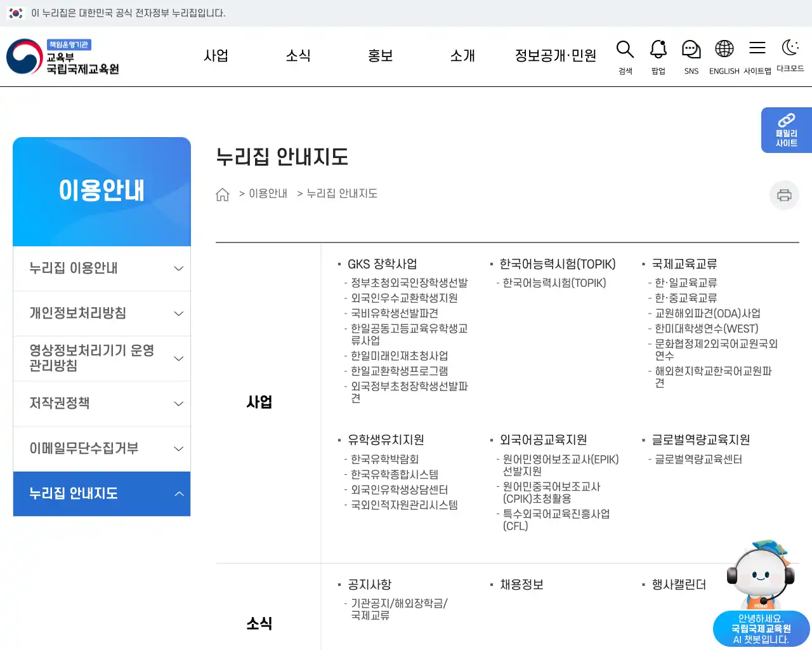This screenshot has height=650, width=812.
Task: Click the AI 챗봇 greeting bubble
Action: point(761,629)
